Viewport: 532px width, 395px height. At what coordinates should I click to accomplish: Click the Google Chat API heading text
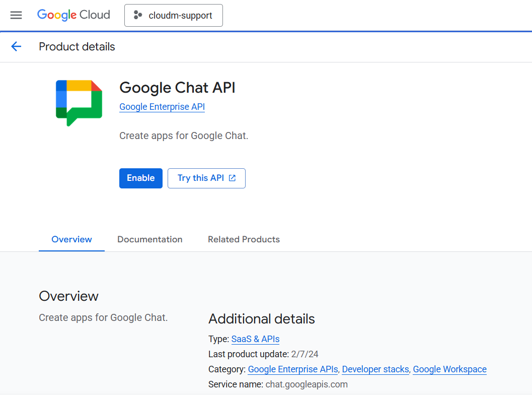coord(177,88)
